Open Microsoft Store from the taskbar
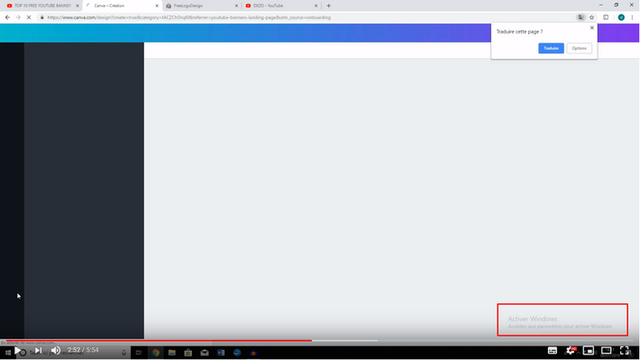This screenshot has width=640, height=361. click(188, 352)
